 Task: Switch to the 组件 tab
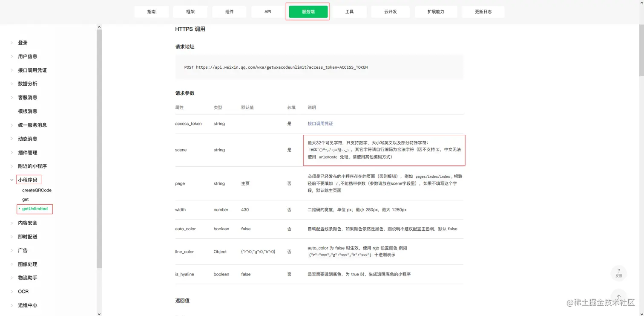pyautogui.click(x=229, y=12)
